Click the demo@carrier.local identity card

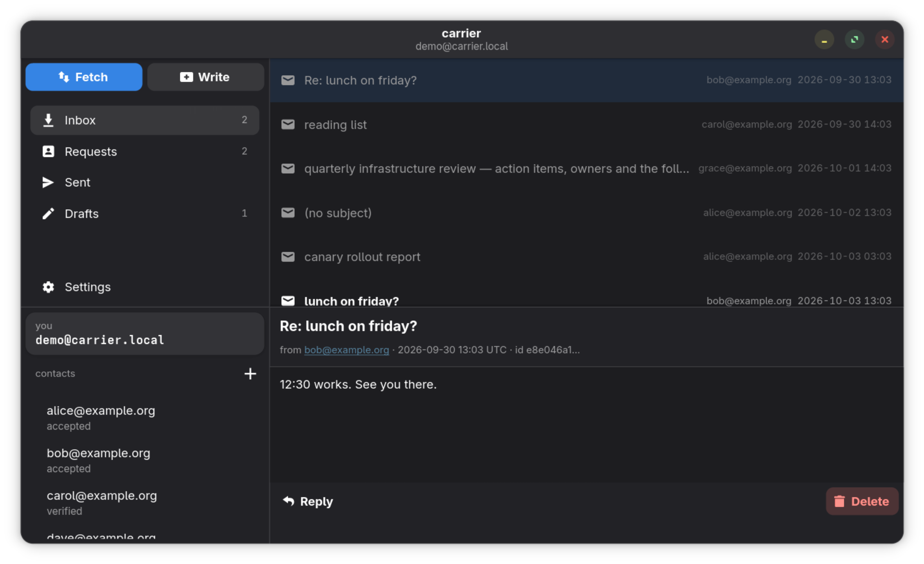click(145, 333)
